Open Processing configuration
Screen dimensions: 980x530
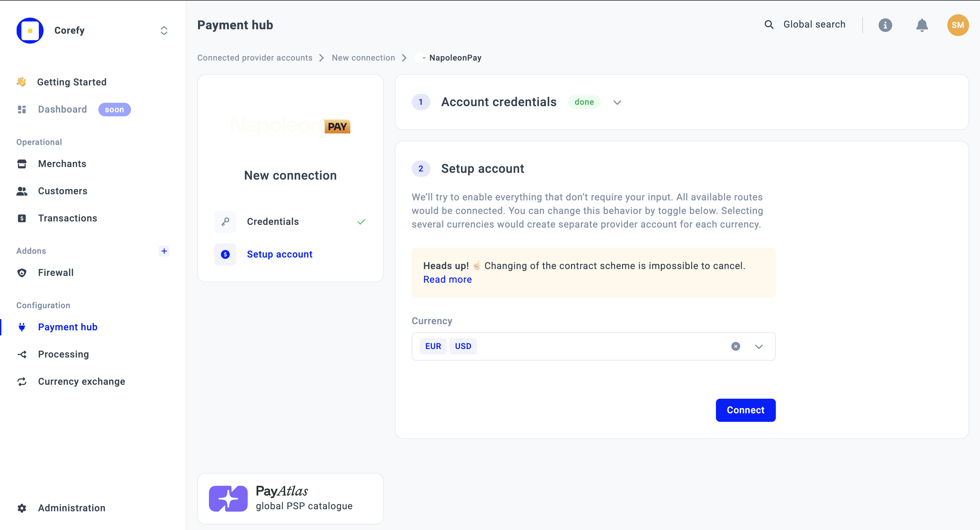click(64, 354)
